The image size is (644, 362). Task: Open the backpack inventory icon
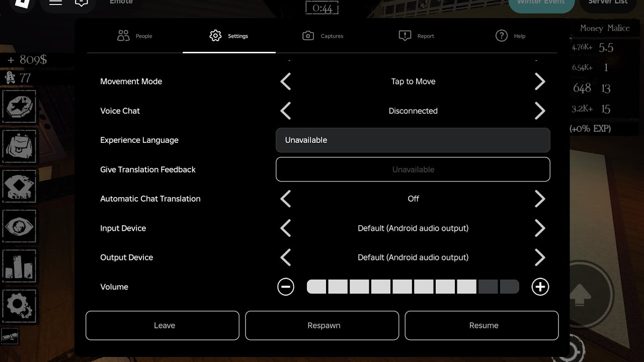point(20,146)
